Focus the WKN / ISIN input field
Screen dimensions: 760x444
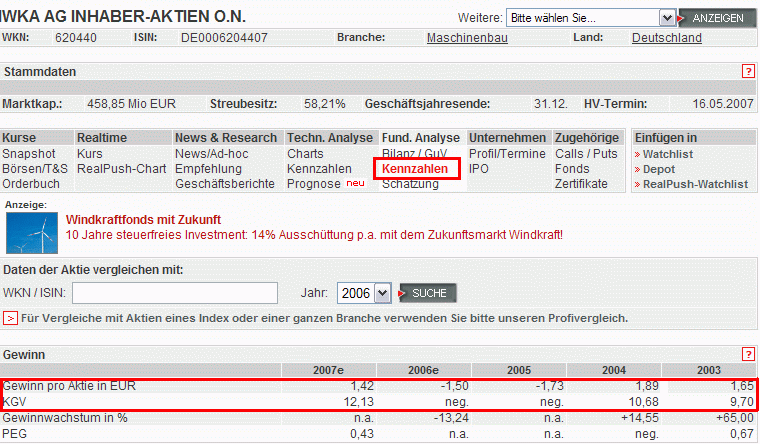(175, 293)
